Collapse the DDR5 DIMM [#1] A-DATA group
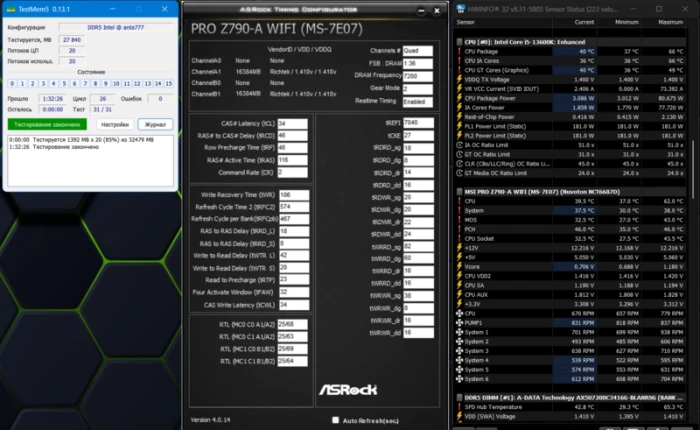 (x=459, y=397)
